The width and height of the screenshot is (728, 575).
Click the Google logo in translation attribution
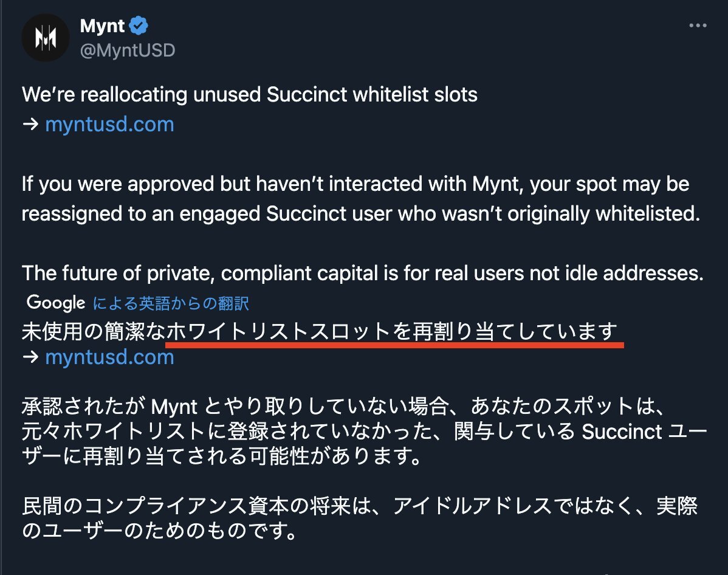point(56,303)
